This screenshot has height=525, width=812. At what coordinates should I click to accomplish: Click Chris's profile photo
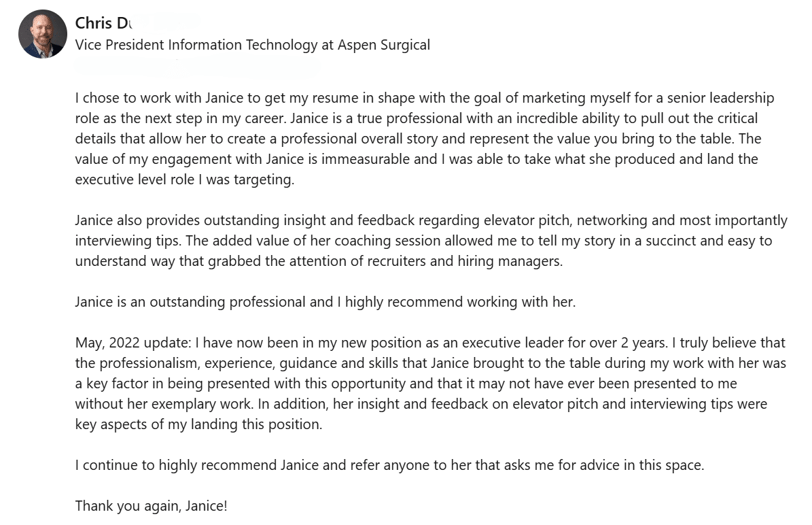click(43, 34)
